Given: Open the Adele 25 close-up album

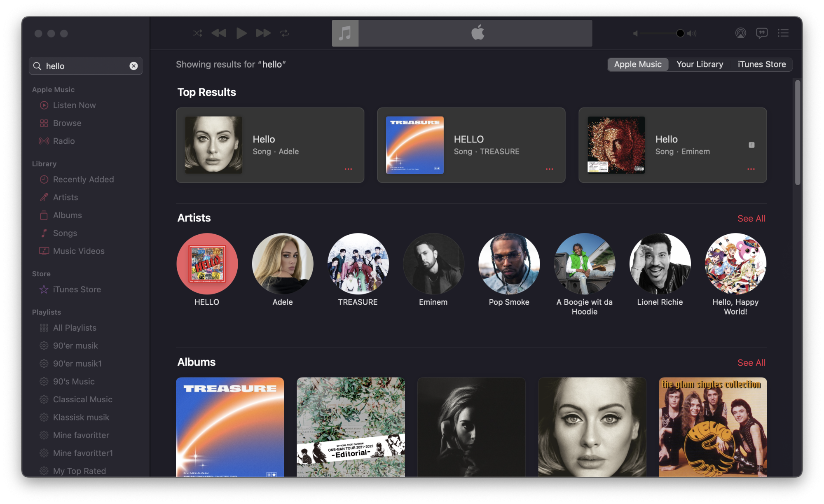Looking at the screenshot, I should coord(592,427).
